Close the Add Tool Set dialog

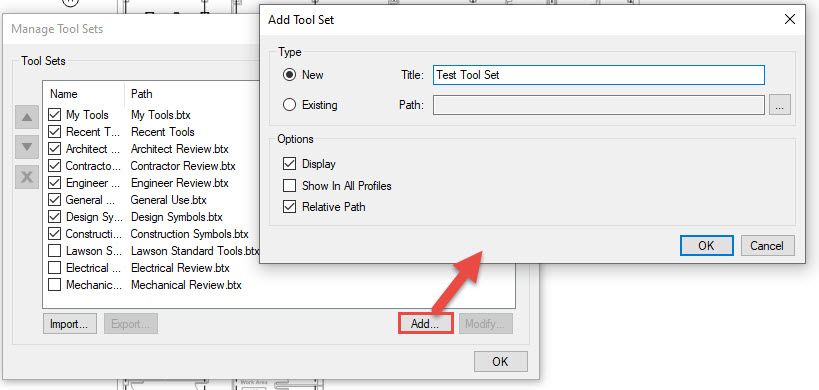790,20
